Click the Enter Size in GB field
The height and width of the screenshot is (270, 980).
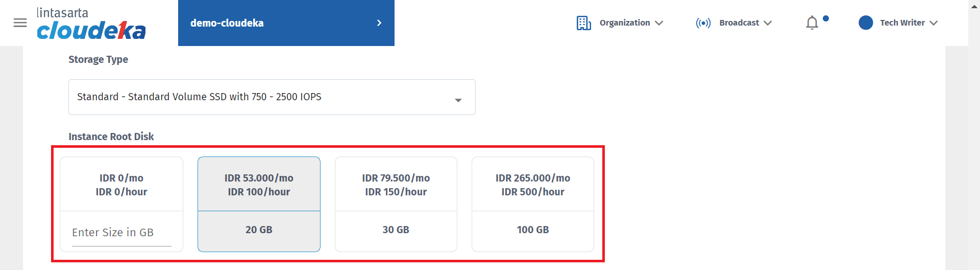tap(121, 233)
